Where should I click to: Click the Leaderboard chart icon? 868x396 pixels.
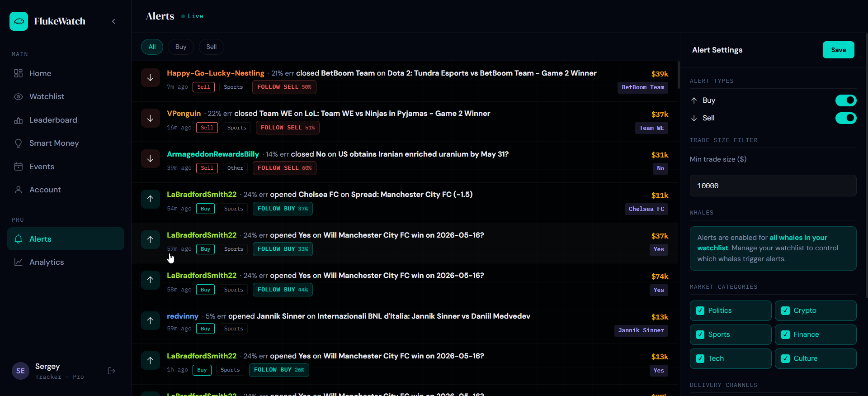19,120
